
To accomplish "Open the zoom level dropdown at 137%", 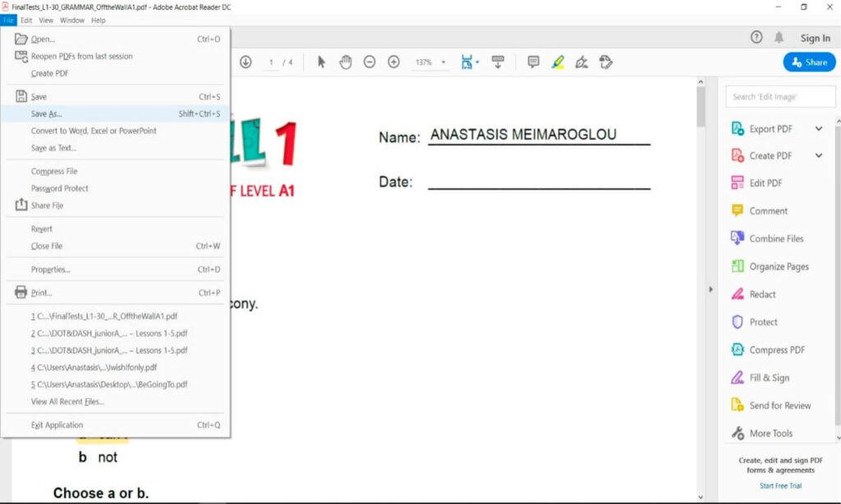I will 443,62.
